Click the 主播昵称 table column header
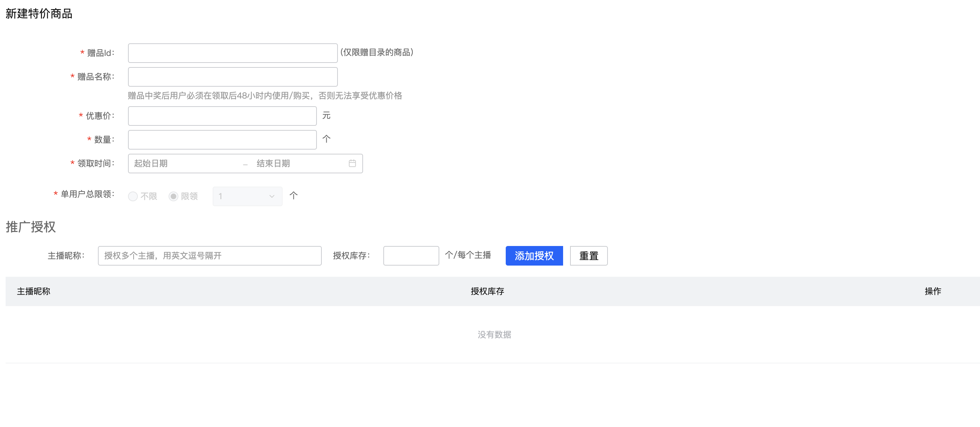The width and height of the screenshot is (980, 427). click(x=34, y=291)
